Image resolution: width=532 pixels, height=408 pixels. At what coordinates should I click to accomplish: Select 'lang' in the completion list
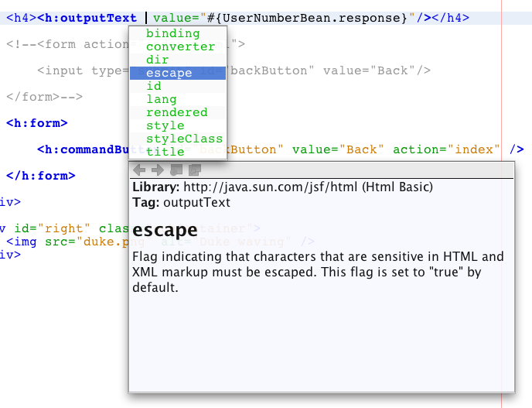[x=161, y=99]
